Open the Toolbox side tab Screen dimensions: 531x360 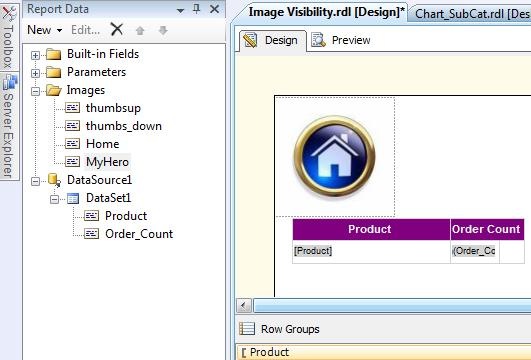[9, 36]
